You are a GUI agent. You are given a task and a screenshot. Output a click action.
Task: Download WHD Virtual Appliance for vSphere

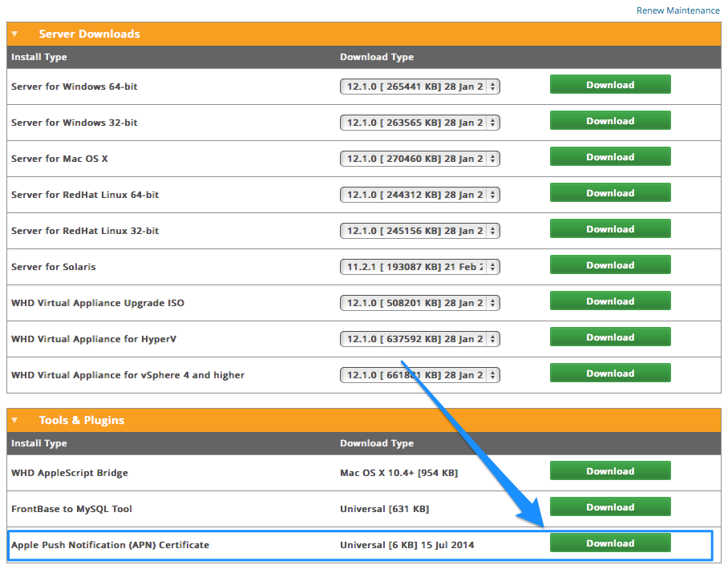click(x=610, y=373)
